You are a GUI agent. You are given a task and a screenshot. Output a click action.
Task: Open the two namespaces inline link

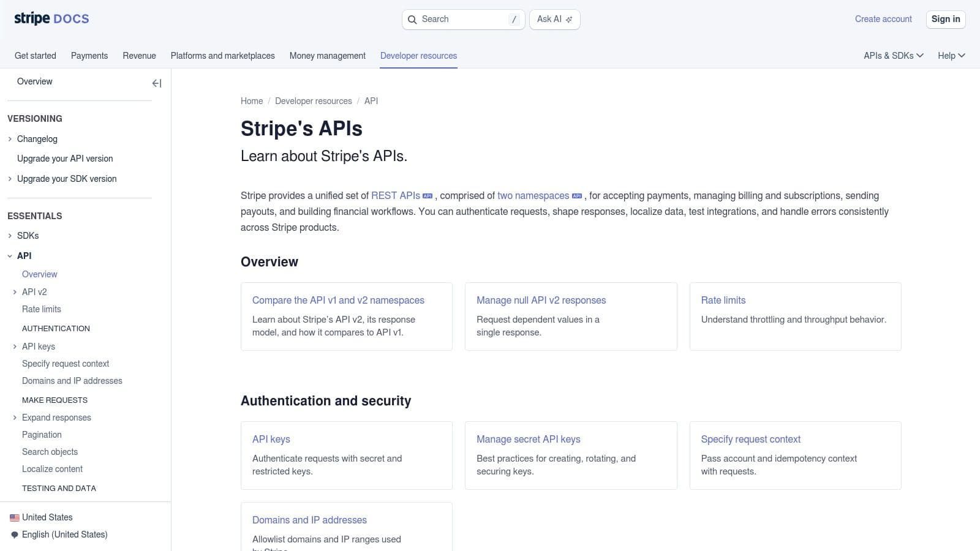(x=533, y=196)
